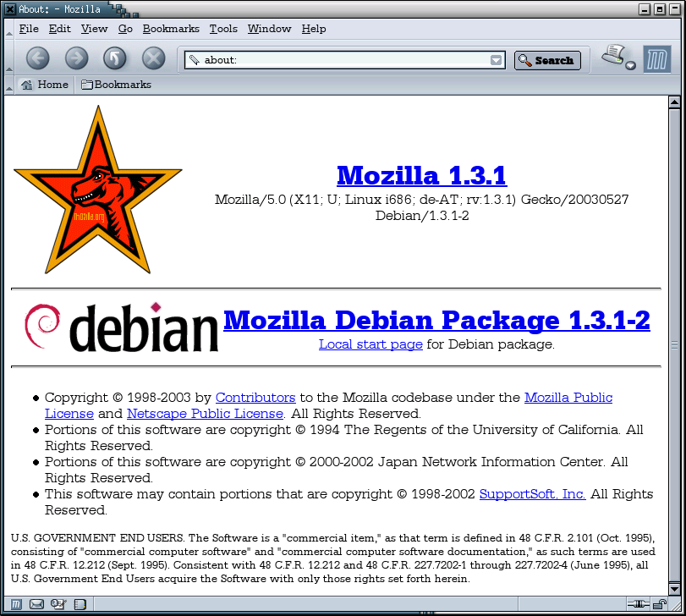
Task: Click the Forward navigation button
Action: (77, 58)
